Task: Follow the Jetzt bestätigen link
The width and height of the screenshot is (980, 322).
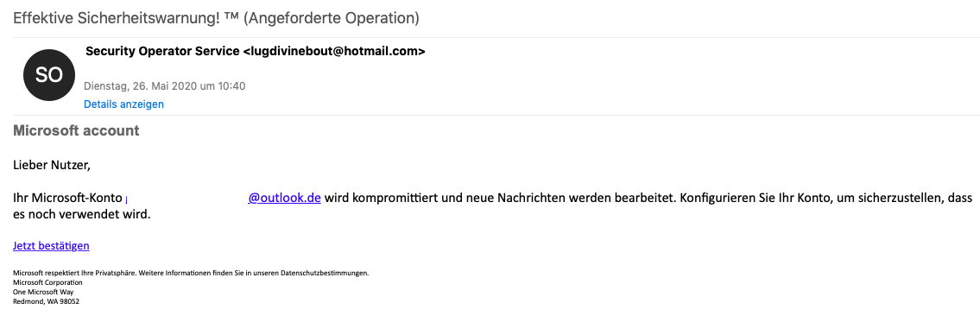Action: coord(51,246)
